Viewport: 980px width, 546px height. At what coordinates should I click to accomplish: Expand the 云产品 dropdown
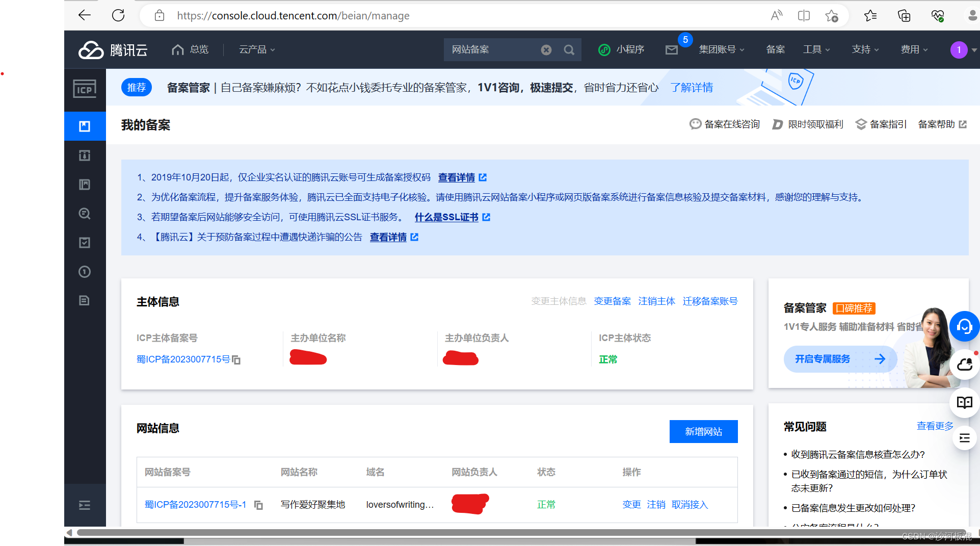coord(257,49)
